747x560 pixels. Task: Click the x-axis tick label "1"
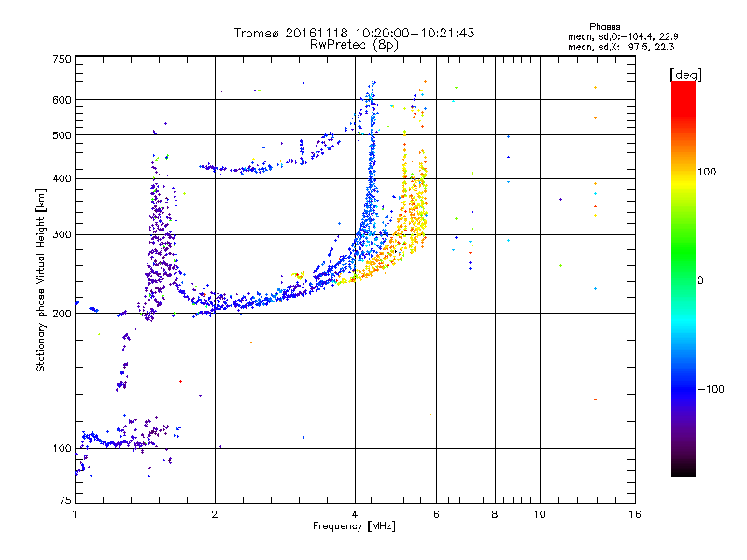(75, 514)
